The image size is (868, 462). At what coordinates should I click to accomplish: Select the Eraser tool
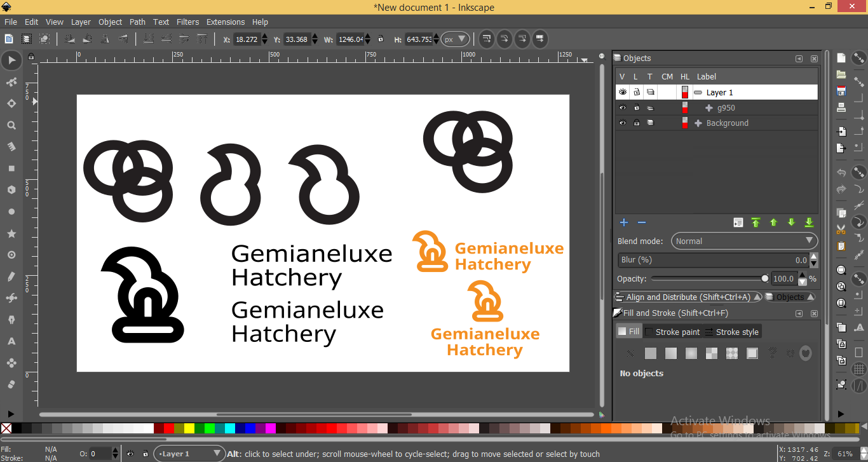pos(11,384)
